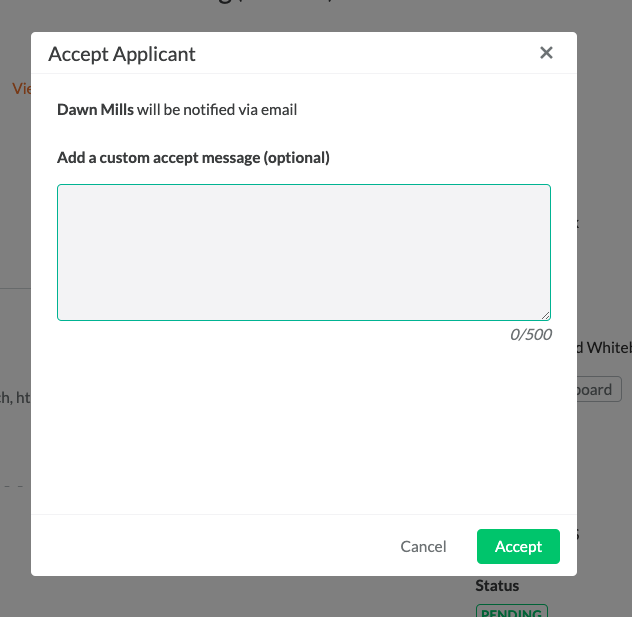Focus the custom accept message text area
Screen dimensions: 632x617
(x=304, y=252)
